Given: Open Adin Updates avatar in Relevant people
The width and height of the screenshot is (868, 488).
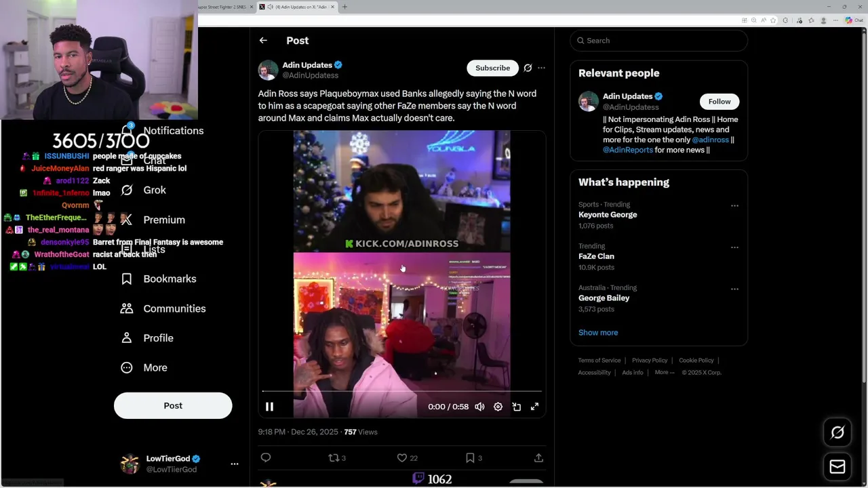Looking at the screenshot, I should point(589,101).
